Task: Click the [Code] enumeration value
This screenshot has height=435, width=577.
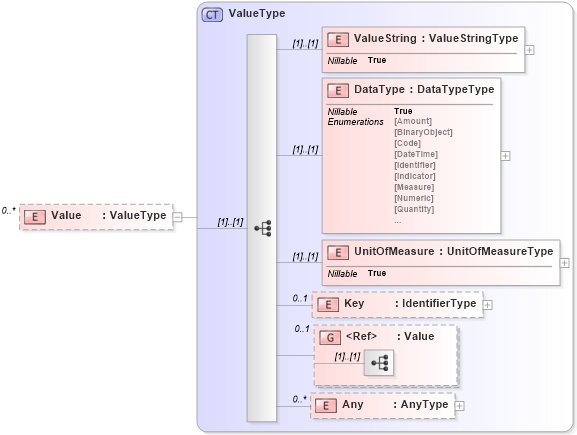Action: 407,144
